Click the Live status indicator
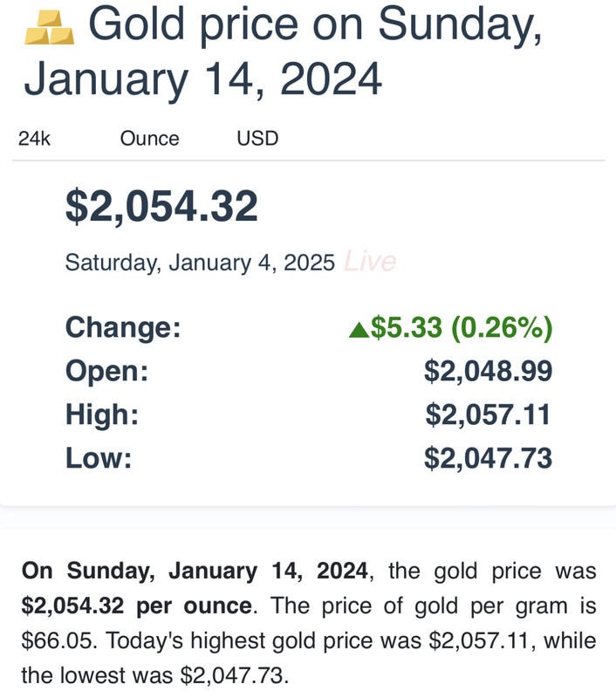This screenshot has width=616, height=698. (370, 261)
